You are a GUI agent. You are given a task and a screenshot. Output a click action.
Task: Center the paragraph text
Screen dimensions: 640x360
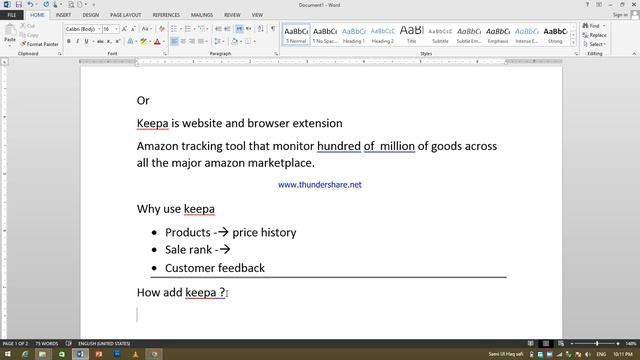tap(183, 41)
